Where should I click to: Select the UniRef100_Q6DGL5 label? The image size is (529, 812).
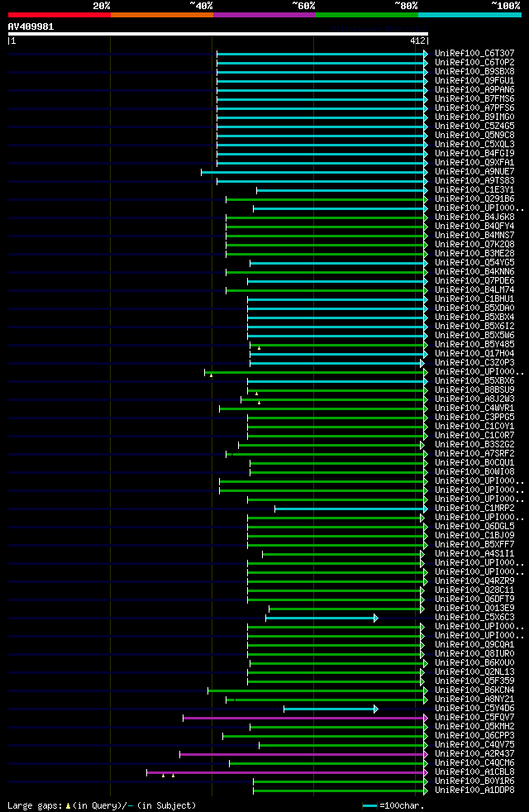click(474, 528)
